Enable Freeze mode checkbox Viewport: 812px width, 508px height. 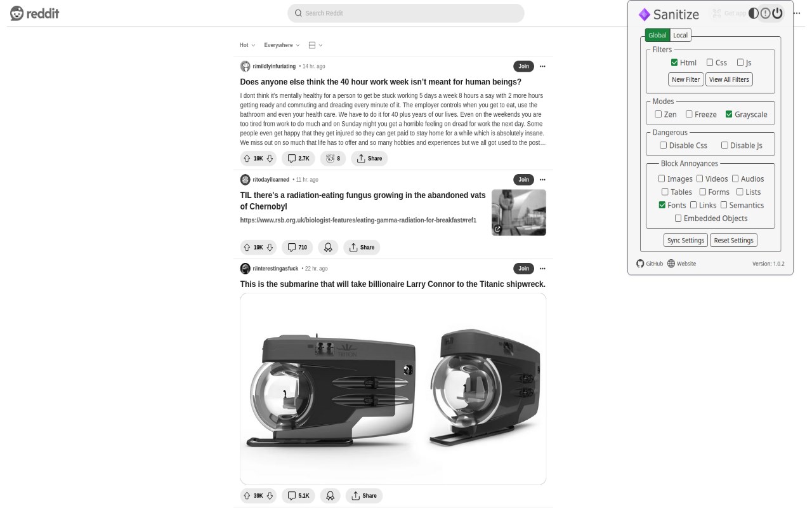coord(689,114)
